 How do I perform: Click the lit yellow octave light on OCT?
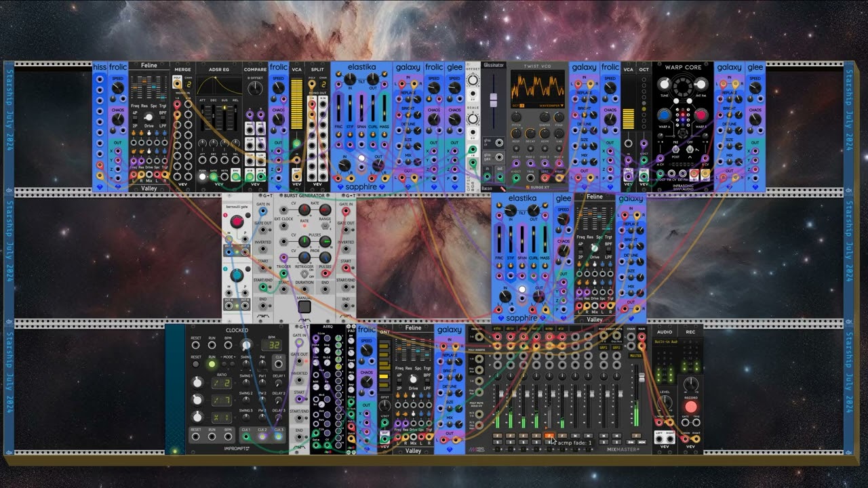click(644, 109)
